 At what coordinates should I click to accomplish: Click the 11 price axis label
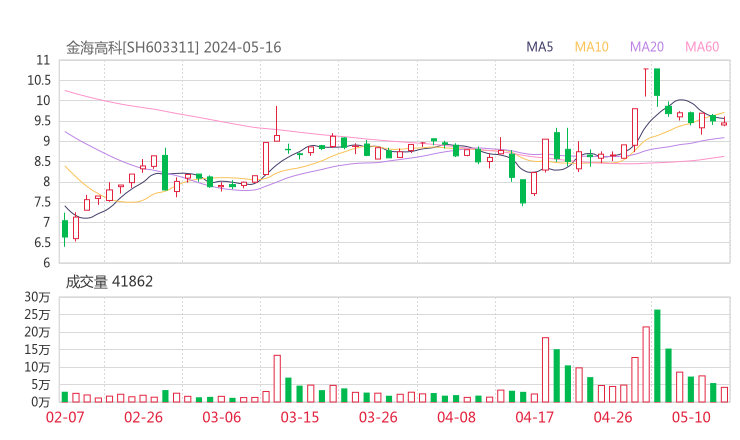pyautogui.click(x=43, y=60)
